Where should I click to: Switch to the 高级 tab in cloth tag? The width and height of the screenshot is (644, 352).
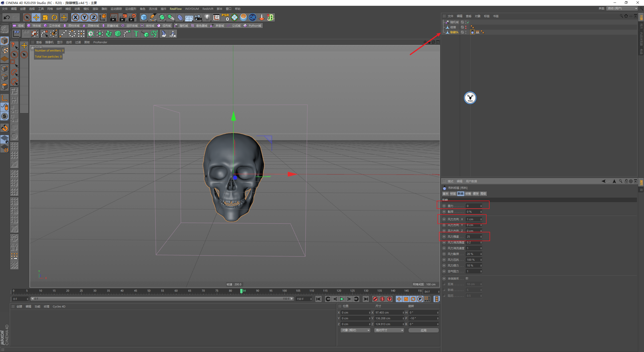(483, 194)
